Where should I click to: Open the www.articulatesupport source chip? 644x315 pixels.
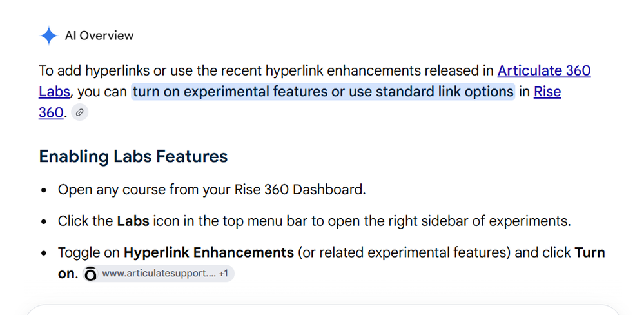click(159, 274)
